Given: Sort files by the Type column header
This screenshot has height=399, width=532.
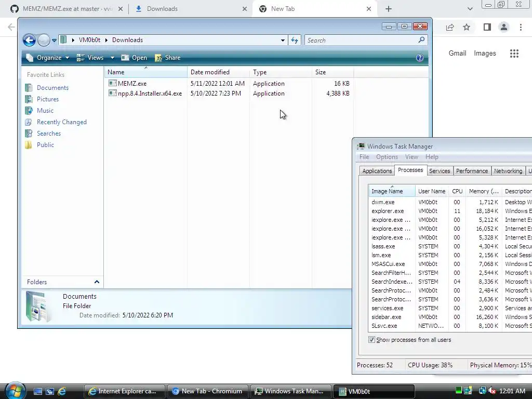Looking at the screenshot, I should (x=281, y=72).
